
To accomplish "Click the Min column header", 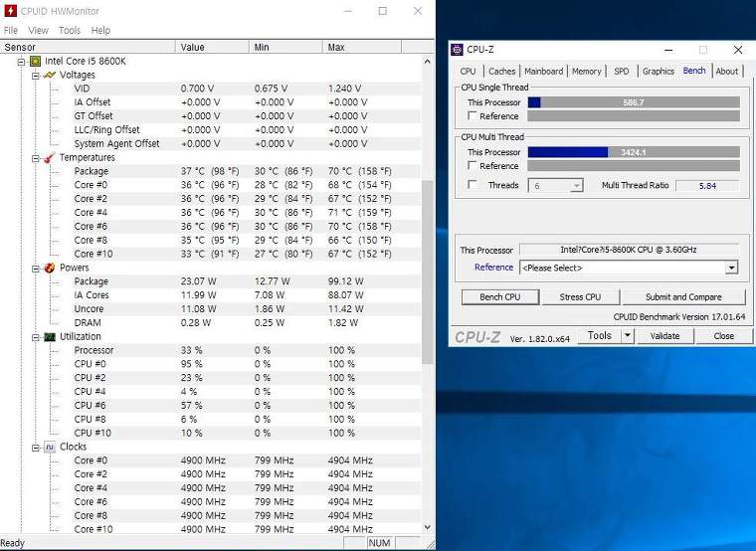I will coord(285,47).
